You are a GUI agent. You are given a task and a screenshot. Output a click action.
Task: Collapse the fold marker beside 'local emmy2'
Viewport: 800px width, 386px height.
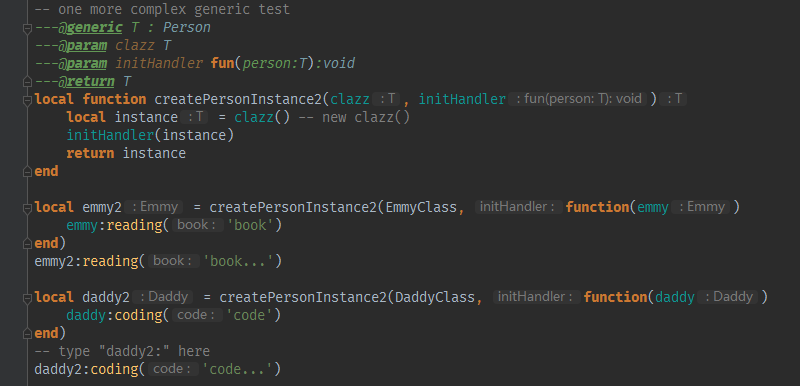pos(27,208)
